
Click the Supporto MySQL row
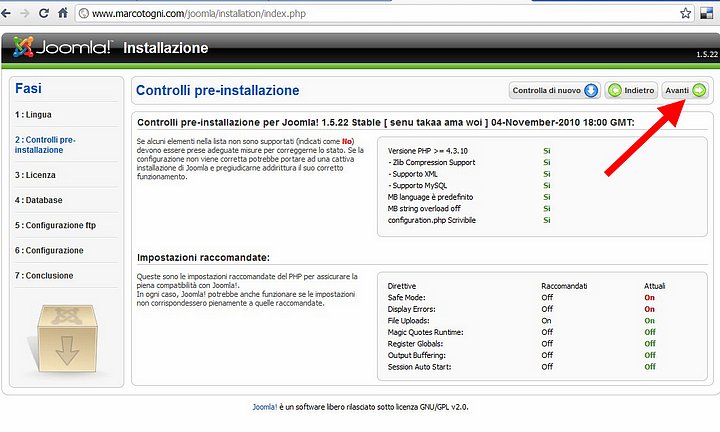tap(469, 185)
